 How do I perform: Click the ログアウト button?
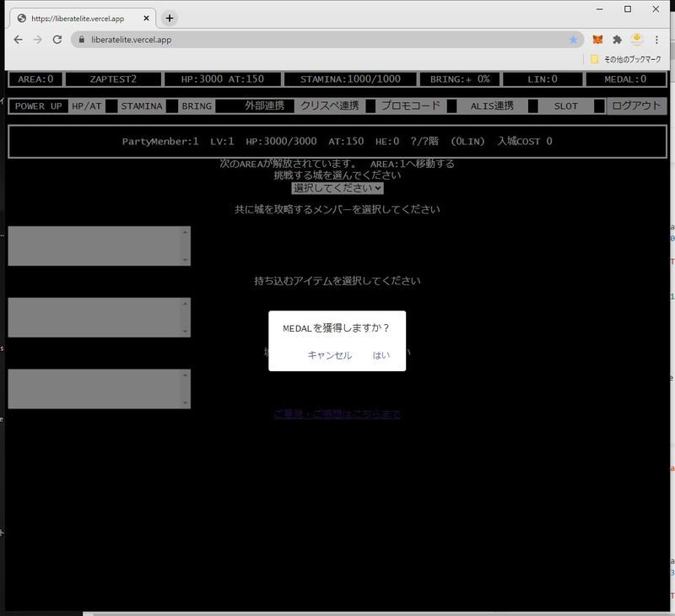tap(636, 106)
